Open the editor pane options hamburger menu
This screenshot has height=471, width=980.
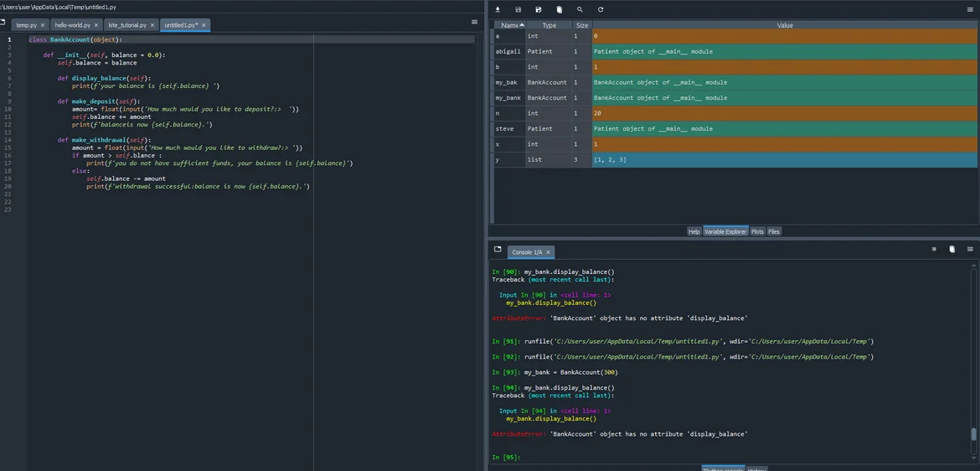475,22
